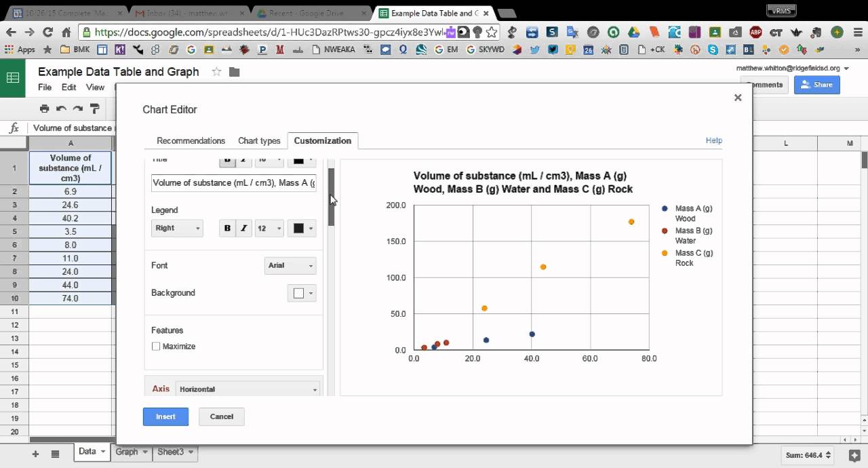The image size is (868, 468).
Task: Reload the page with the refresh icon
Action: (x=47, y=32)
